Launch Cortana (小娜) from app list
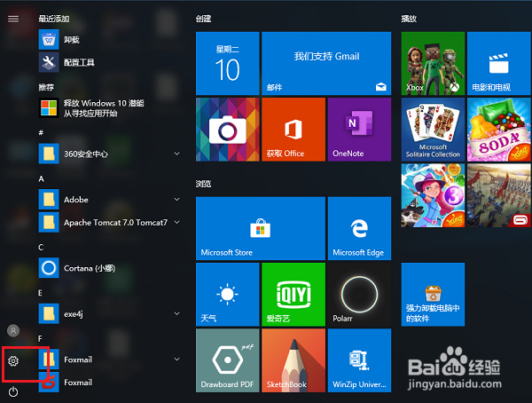 click(x=110, y=268)
